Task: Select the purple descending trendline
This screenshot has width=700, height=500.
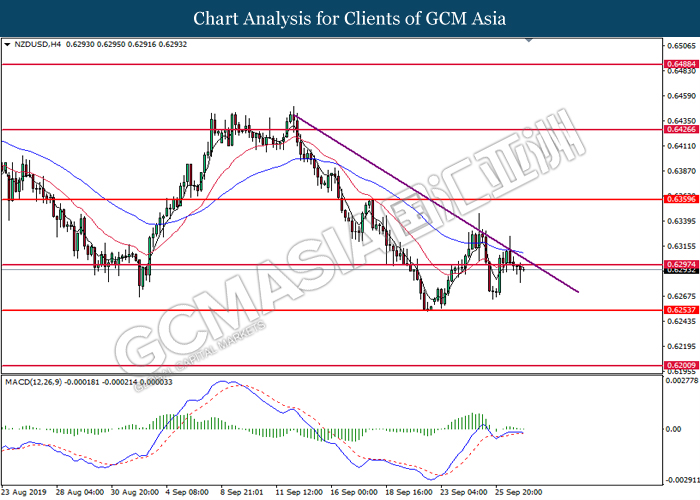Action: point(437,204)
